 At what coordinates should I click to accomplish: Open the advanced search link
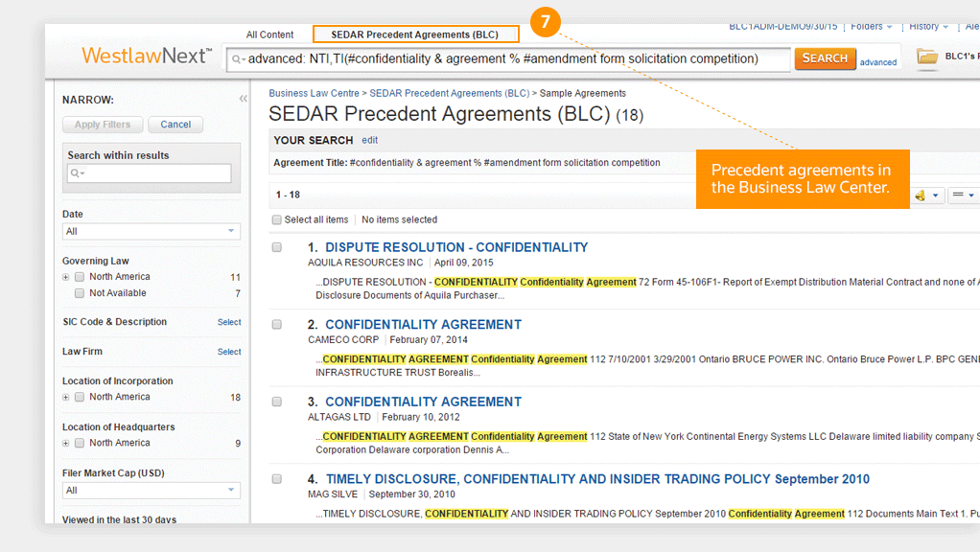tap(878, 62)
